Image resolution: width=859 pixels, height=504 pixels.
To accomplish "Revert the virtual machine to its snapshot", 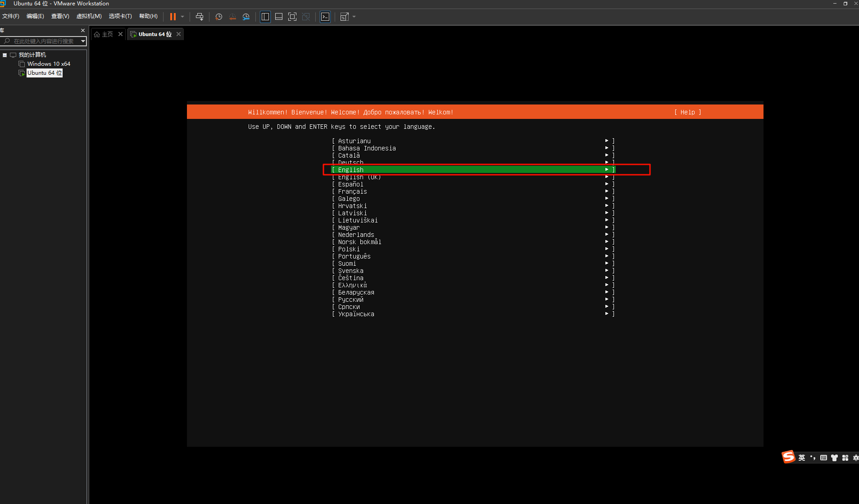I will (x=232, y=17).
